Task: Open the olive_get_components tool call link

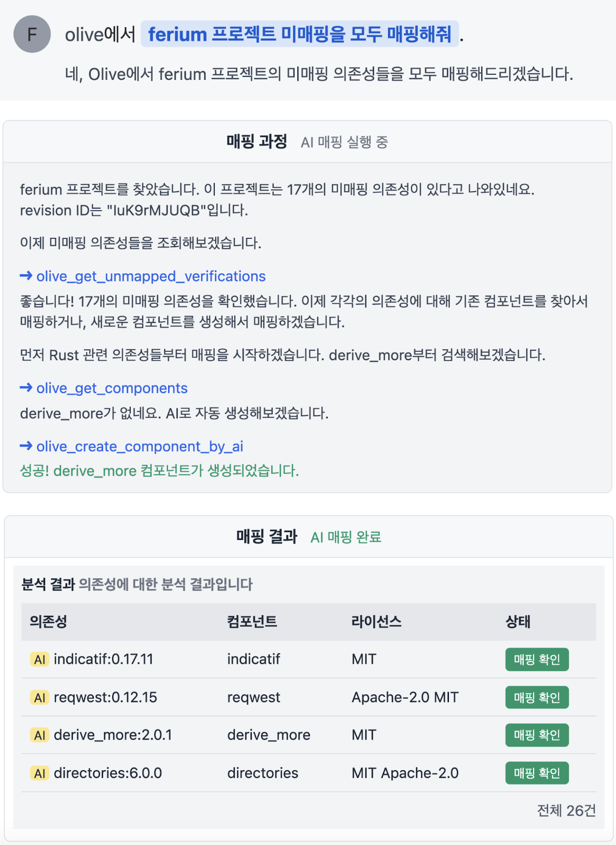Action: pyautogui.click(x=112, y=388)
